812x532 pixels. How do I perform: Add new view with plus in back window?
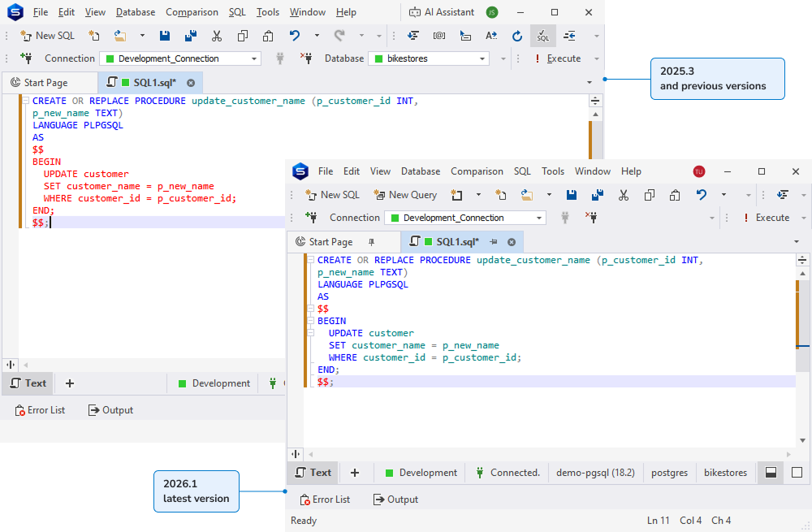(69, 383)
